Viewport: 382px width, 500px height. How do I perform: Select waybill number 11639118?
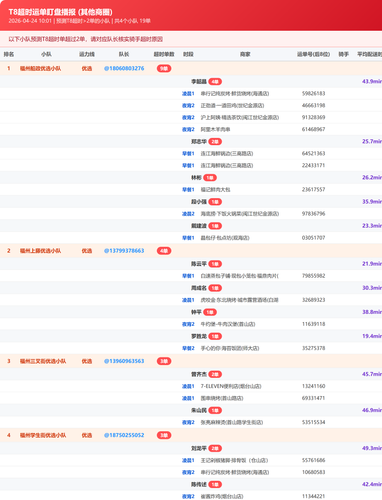click(313, 324)
